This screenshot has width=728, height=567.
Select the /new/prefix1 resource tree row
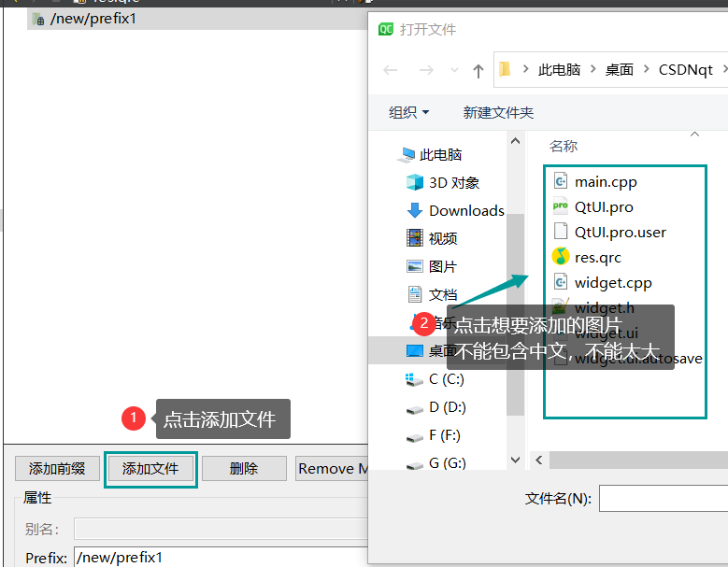tap(197, 19)
